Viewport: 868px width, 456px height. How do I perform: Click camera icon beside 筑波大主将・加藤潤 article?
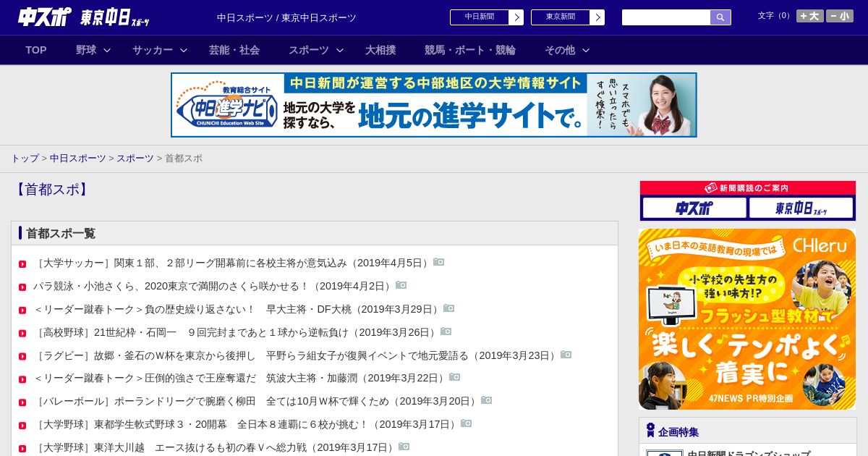point(455,377)
